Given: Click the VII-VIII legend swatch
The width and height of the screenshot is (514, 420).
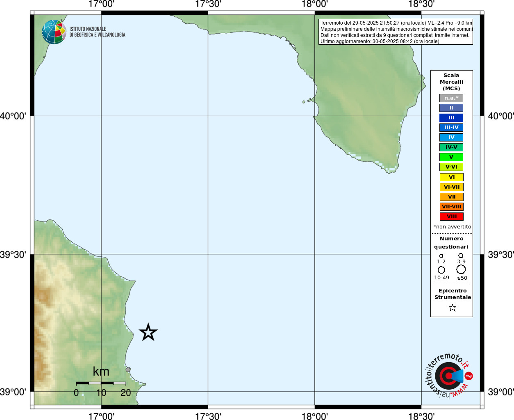Looking at the screenshot, I should (452, 207).
